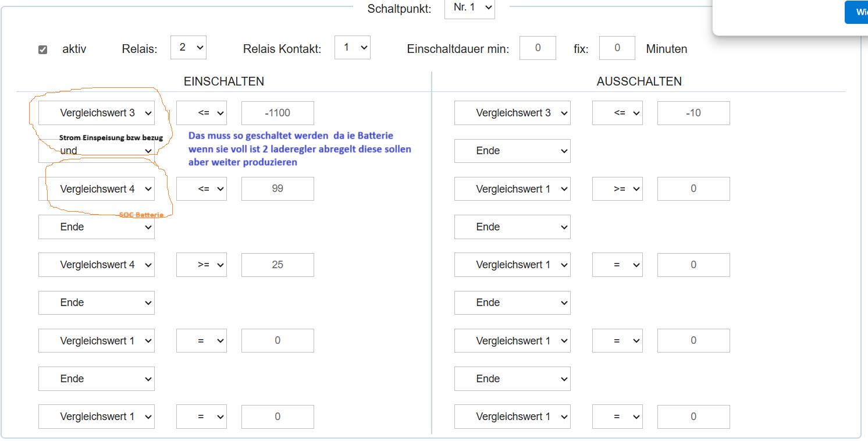868x441 pixels.
Task: Open the Relais dropdown showing 2
Action: pos(188,48)
